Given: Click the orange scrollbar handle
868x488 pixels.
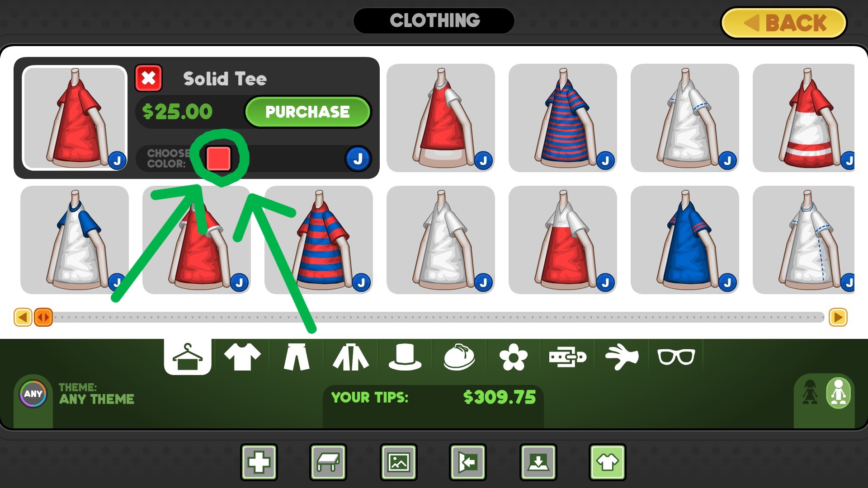Looking at the screenshot, I should (43, 317).
